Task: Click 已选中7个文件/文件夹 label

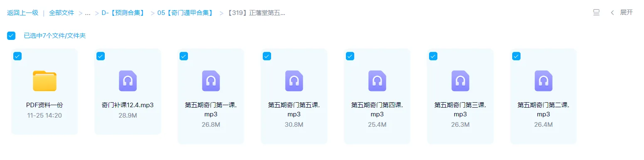Action: tap(55, 36)
